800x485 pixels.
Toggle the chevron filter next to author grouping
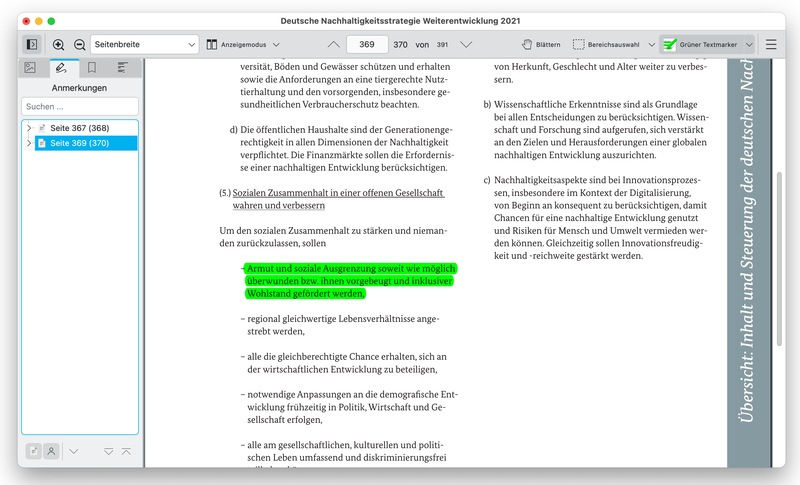coord(73,451)
